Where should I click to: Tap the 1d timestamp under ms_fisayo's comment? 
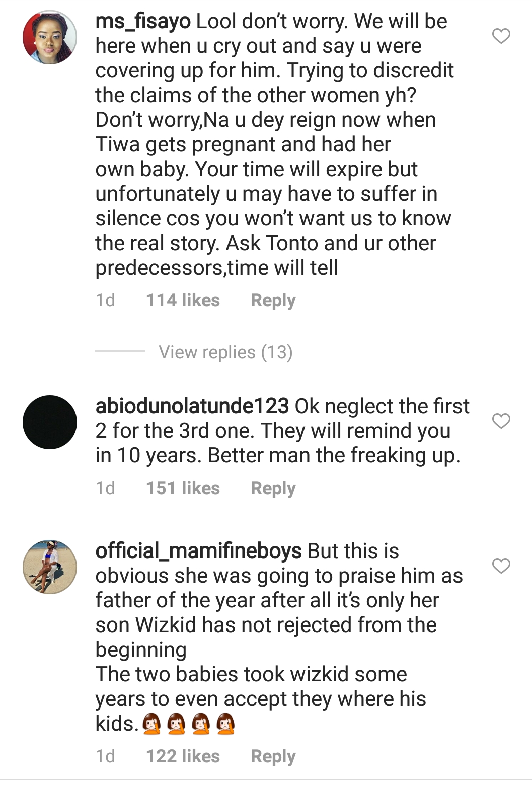pyautogui.click(x=105, y=300)
